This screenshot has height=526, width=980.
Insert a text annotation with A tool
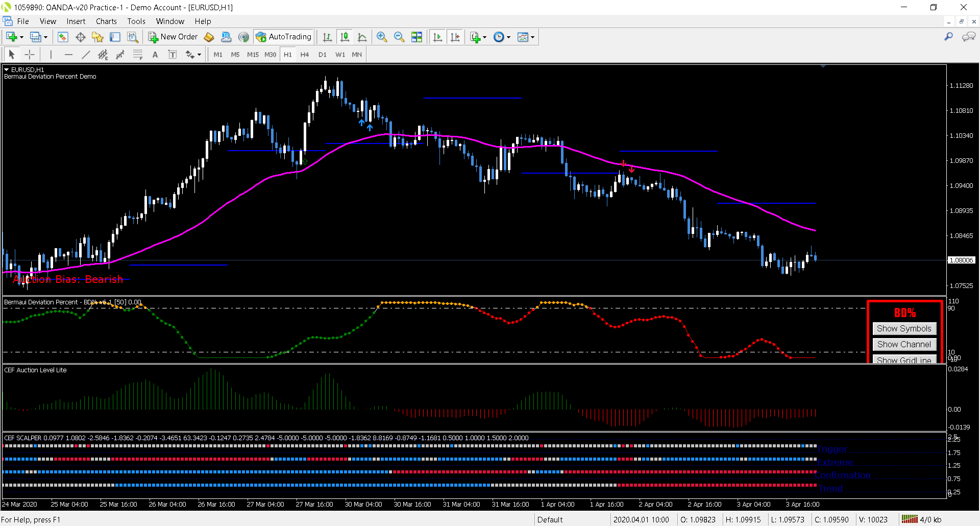(x=155, y=55)
